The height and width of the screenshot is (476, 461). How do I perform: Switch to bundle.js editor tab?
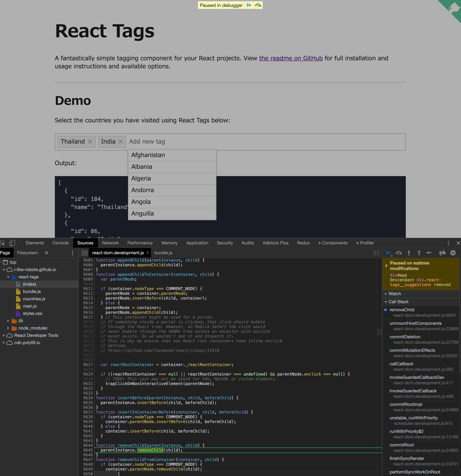163,253
